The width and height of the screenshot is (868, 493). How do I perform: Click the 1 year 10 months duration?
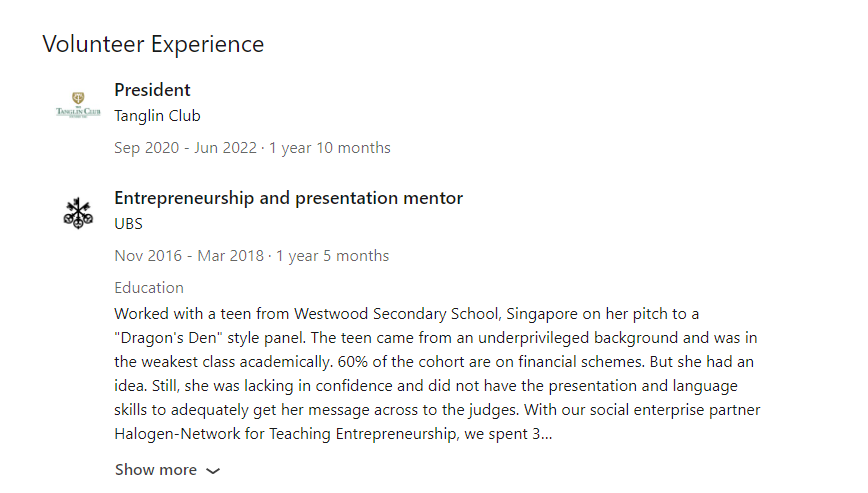coord(330,148)
